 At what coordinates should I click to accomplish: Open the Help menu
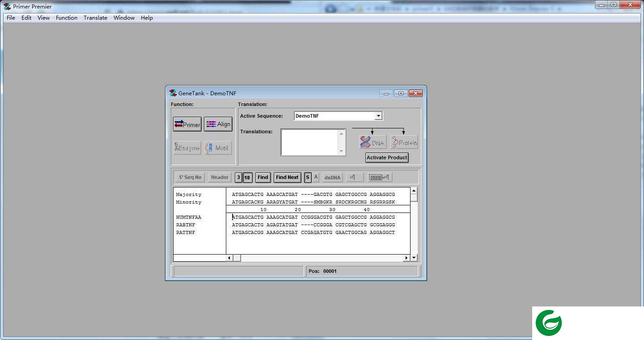click(147, 18)
